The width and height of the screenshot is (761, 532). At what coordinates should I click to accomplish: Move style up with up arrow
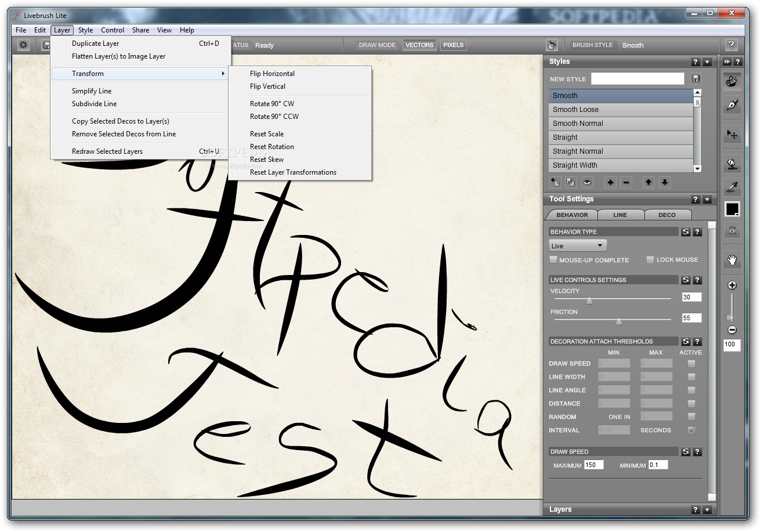click(648, 182)
